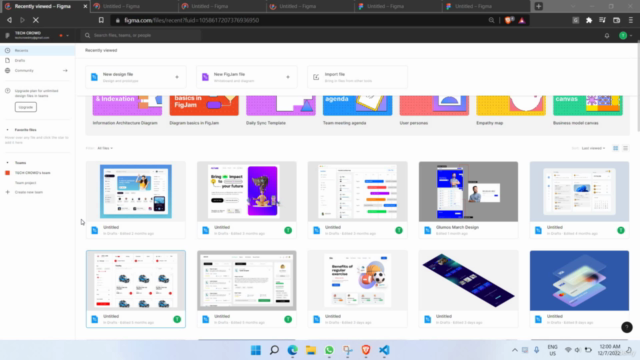Open Daily Sync Template
The height and width of the screenshot is (360, 640).
click(x=281, y=110)
